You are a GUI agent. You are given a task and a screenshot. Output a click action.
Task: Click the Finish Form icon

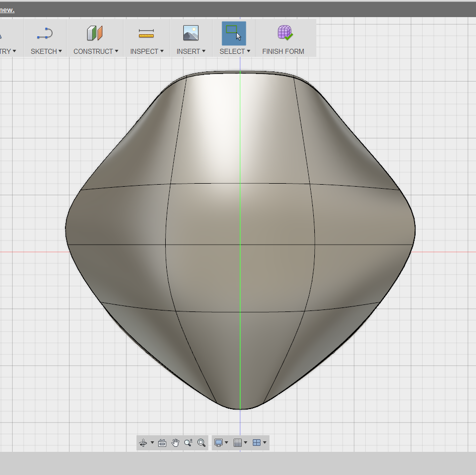285,33
